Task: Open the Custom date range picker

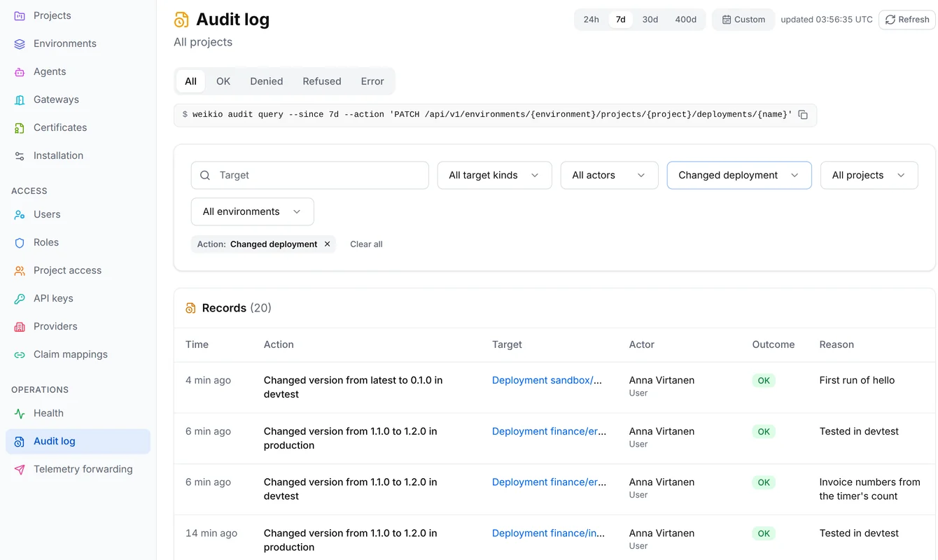Action: 743,20
